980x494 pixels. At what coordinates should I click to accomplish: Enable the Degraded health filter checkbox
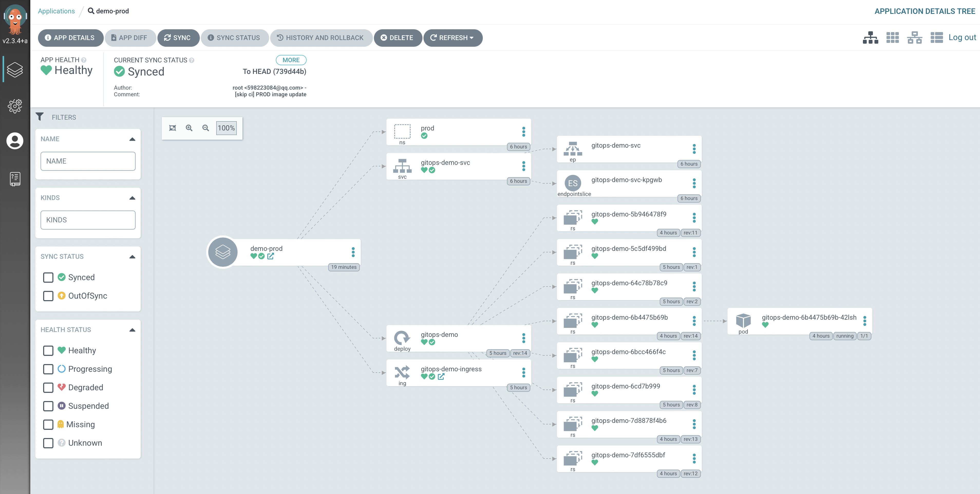tap(48, 387)
